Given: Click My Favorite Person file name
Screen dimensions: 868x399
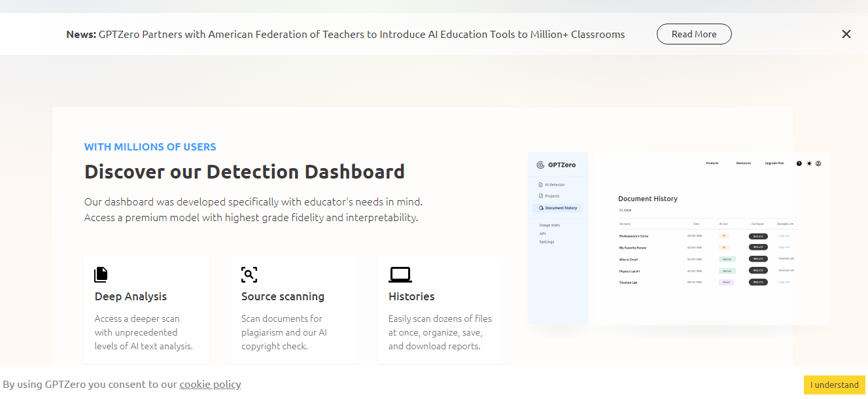Looking at the screenshot, I should click(633, 248).
